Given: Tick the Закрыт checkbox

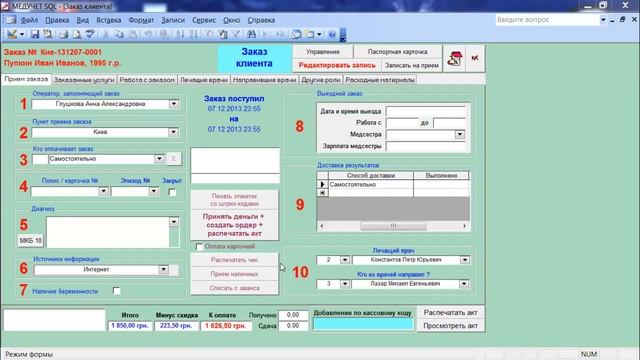Looking at the screenshot, I should (x=172, y=191).
